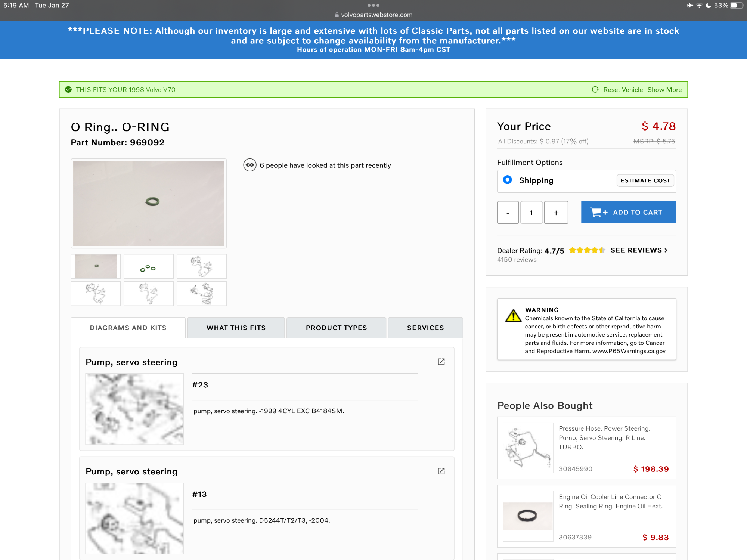Open the Services tab

(425, 328)
